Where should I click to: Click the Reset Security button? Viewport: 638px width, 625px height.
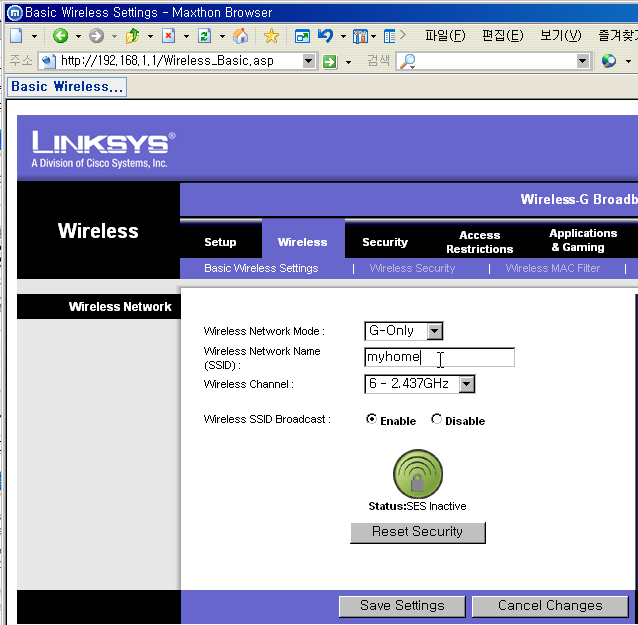pos(418,532)
